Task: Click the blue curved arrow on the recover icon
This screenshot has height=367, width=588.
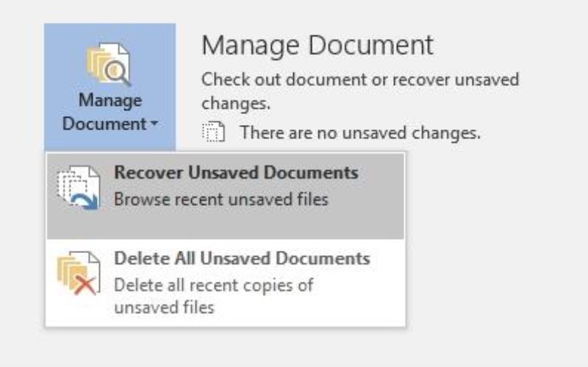Action: (x=86, y=202)
